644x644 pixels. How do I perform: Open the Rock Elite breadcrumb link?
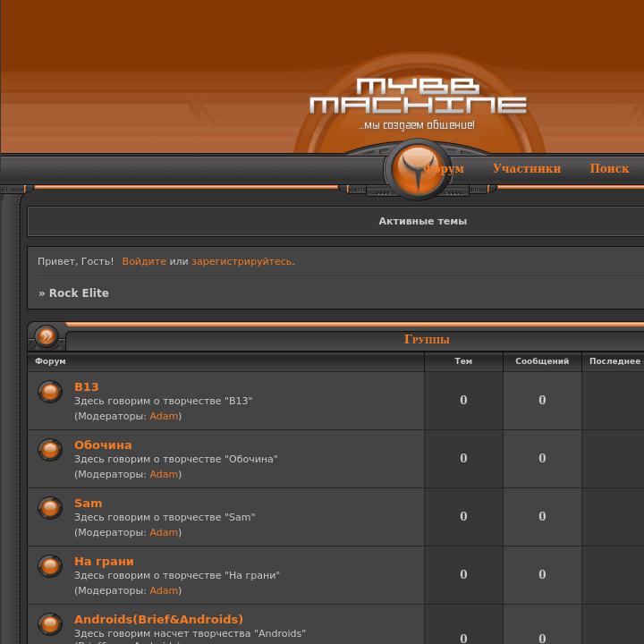click(79, 292)
